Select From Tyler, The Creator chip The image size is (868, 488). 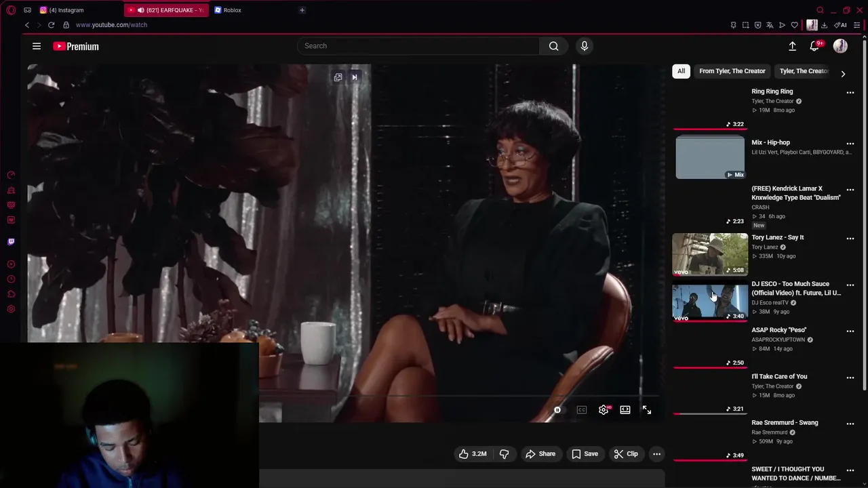[x=732, y=71]
